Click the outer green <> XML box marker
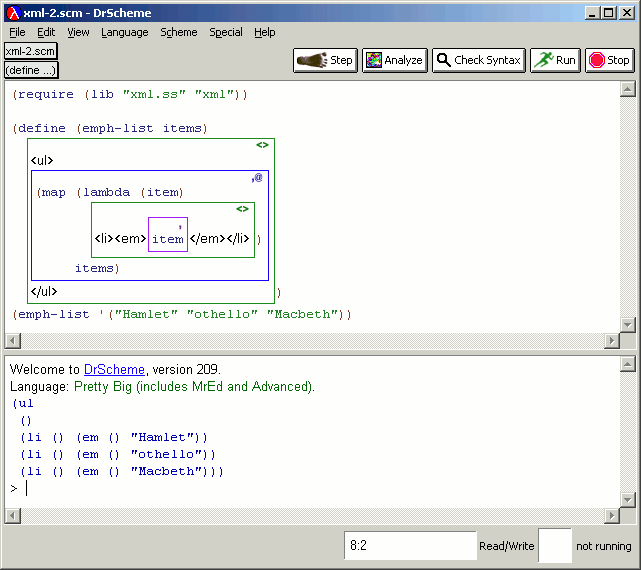This screenshot has width=641, height=570. click(262, 145)
